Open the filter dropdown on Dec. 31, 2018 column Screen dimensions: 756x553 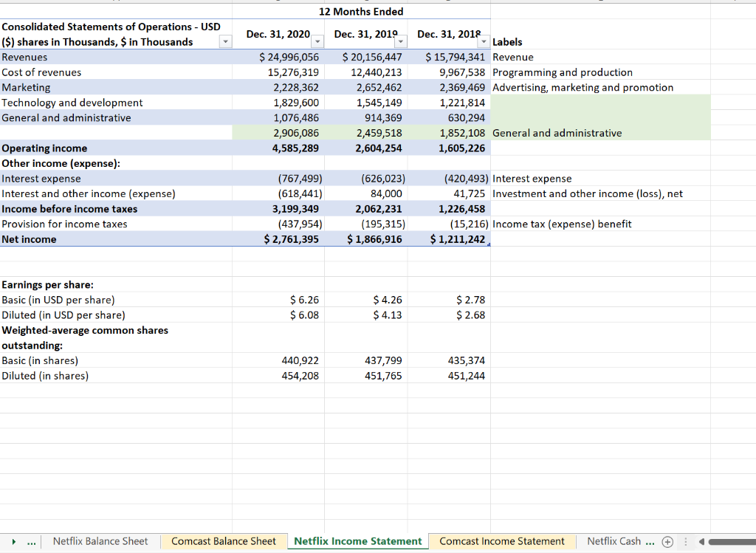point(485,41)
